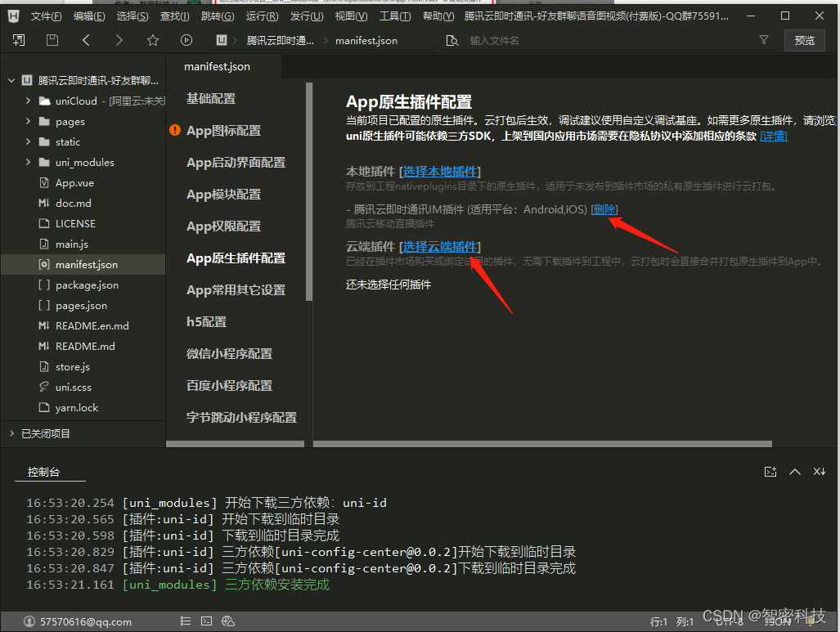This screenshot has width=840, height=632.
Task: Open the 跳转(G) menu
Action: (218, 16)
